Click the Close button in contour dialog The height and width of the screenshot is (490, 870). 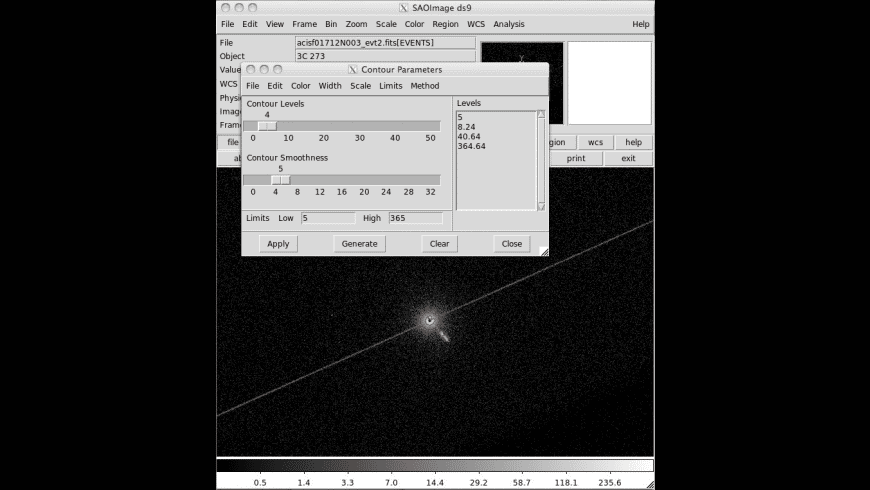(512, 244)
